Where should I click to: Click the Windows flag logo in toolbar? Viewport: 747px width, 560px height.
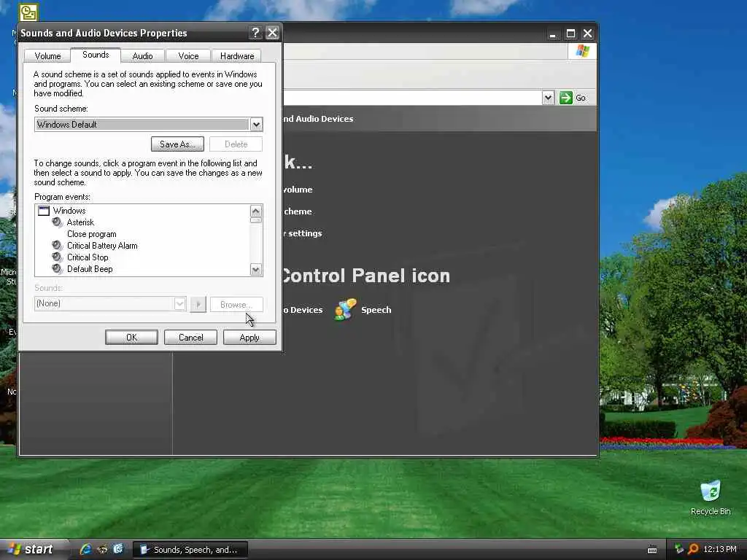click(582, 50)
